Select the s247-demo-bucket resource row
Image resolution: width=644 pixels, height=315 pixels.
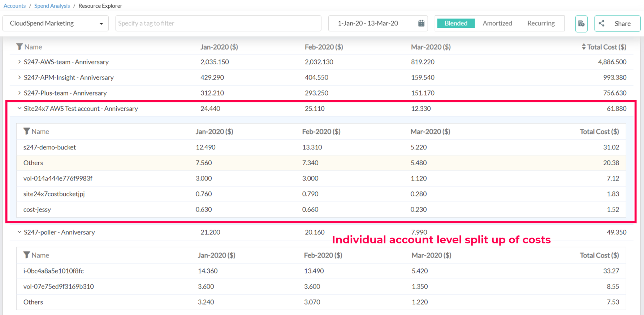(50, 147)
